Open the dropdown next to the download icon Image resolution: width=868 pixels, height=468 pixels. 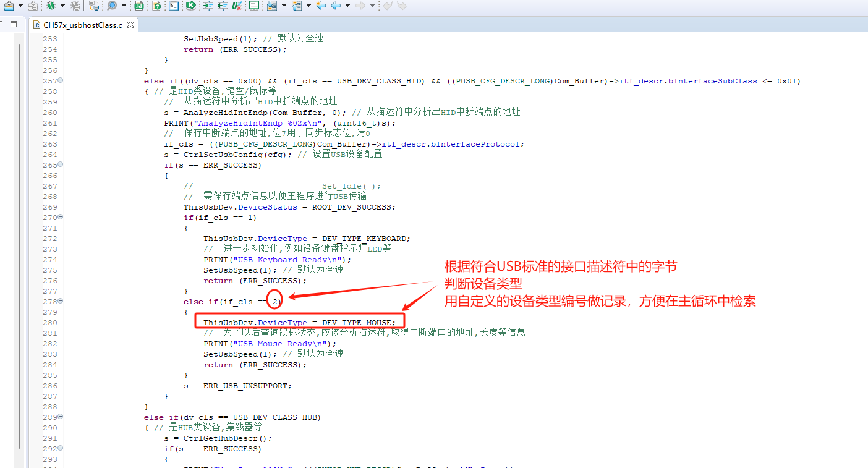click(20, 6)
